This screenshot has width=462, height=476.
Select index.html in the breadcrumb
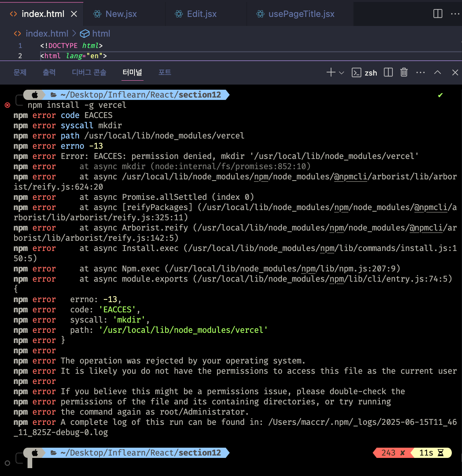pos(47,34)
